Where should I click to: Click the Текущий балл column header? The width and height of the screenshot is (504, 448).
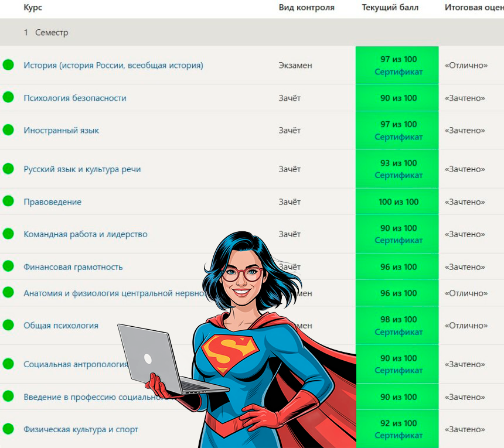click(x=390, y=8)
